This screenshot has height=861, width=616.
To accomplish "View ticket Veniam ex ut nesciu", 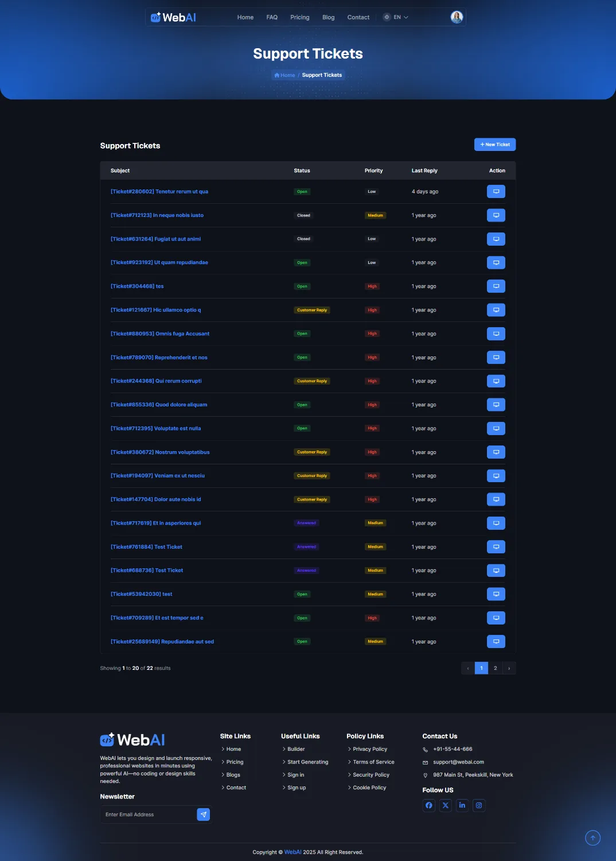I will tap(496, 476).
